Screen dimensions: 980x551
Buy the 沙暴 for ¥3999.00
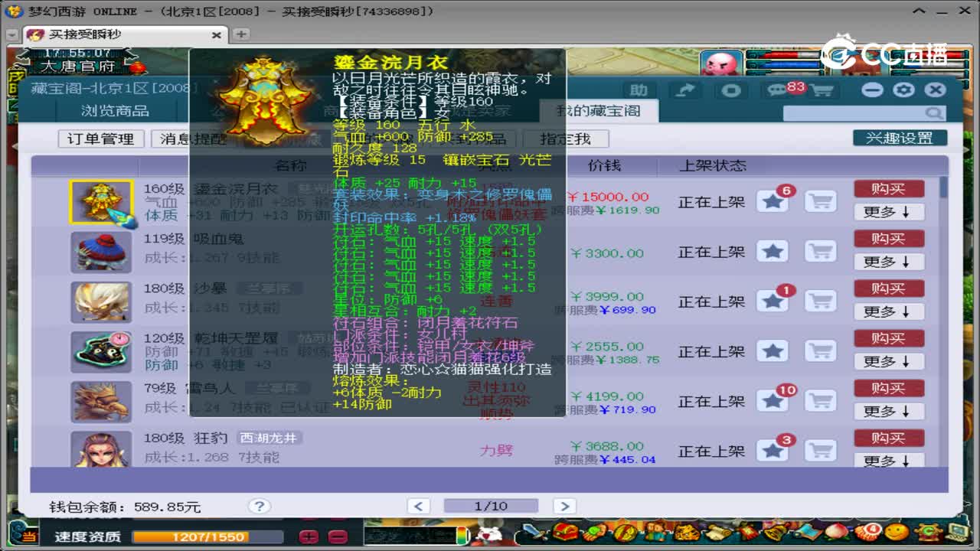coord(889,288)
